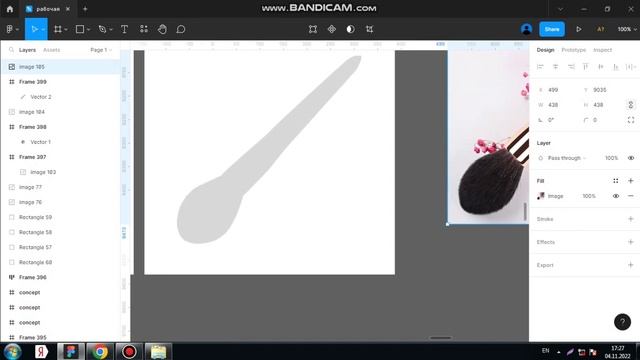Select the Vector 2 layer
The height and width of the screenshot is (360, 640).
coord(61,97)
